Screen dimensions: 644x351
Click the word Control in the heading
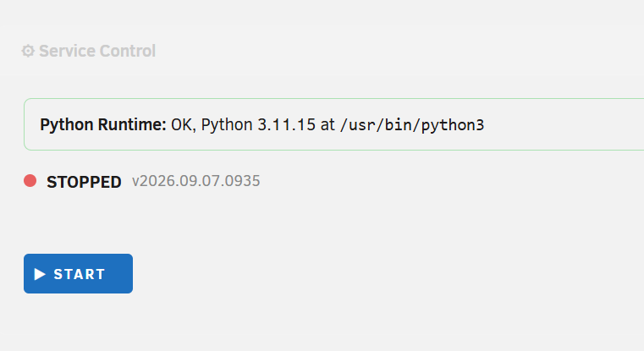coord(127,51)
